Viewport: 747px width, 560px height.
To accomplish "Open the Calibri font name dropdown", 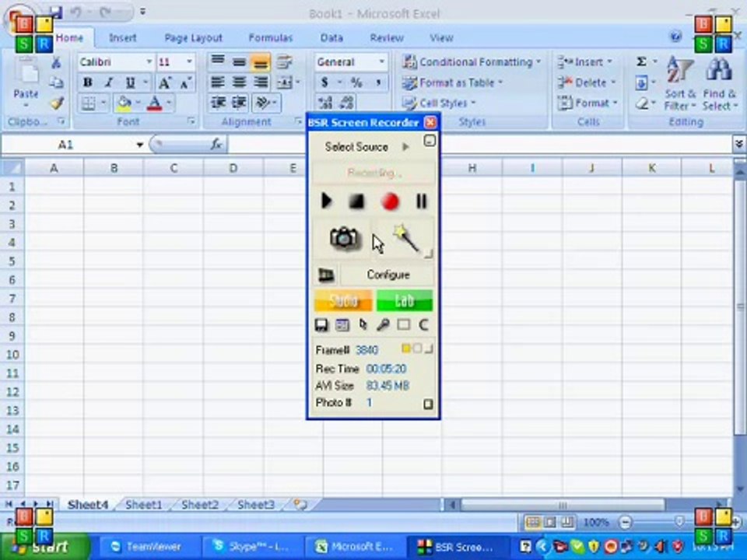I will pyautogui.click(x=149, y=62).
